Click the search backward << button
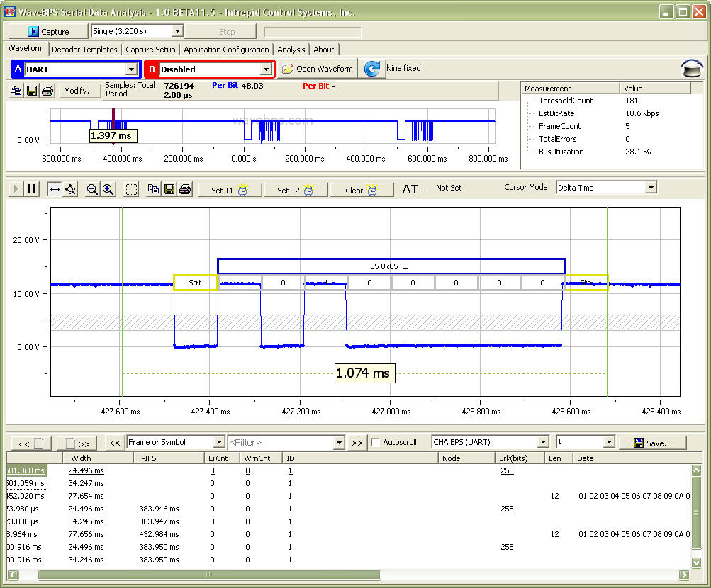Image resolution: width=711 pixels, height=588 pixels. tap(115, 443)
